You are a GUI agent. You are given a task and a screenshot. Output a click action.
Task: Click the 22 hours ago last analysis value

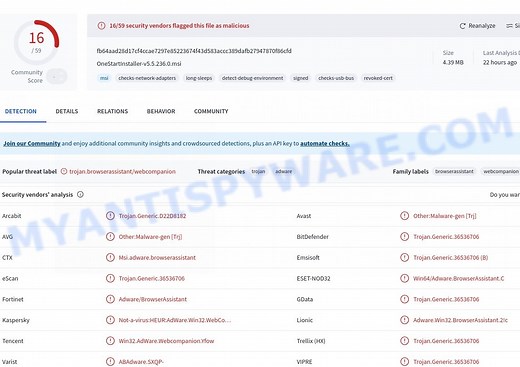(x=500, y=62)
